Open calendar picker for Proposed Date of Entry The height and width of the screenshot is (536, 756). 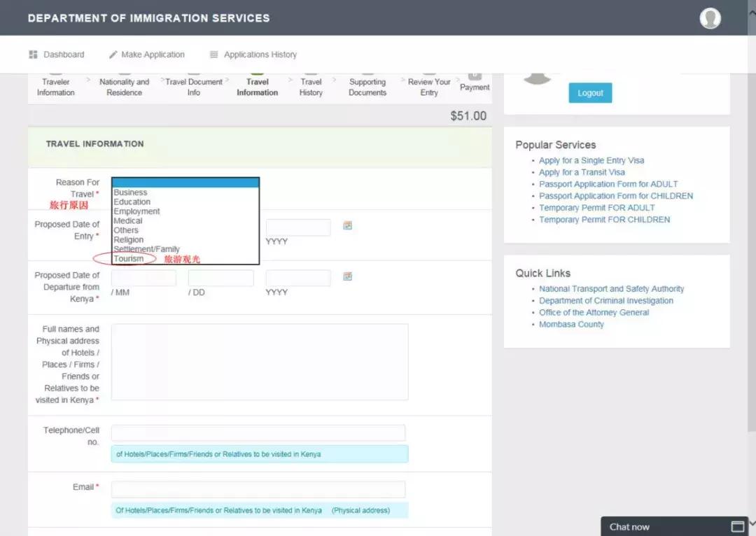coord(347,225)
